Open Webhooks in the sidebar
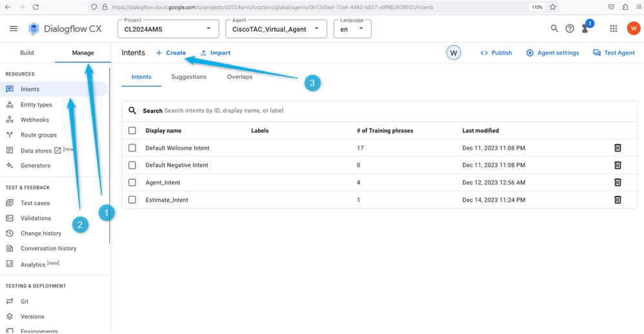Viewport: 644px width, 334px height. point(34,120)
